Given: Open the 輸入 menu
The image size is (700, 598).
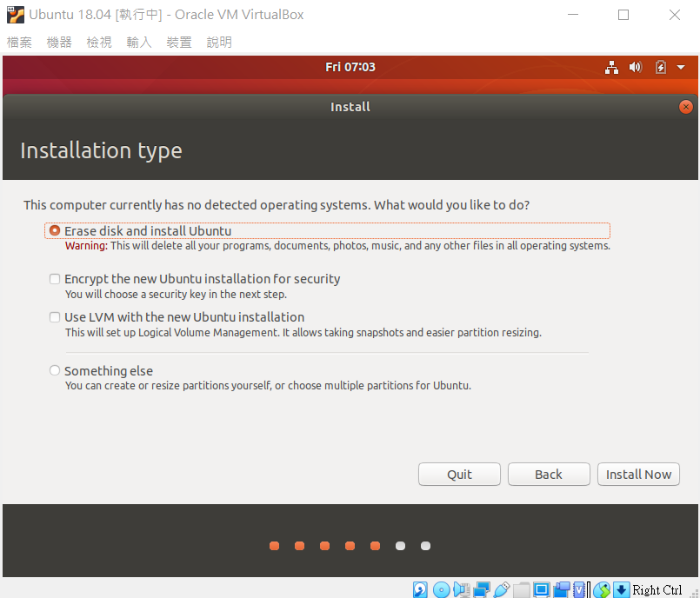Looking at the screenshot, I should coord(139,43).
